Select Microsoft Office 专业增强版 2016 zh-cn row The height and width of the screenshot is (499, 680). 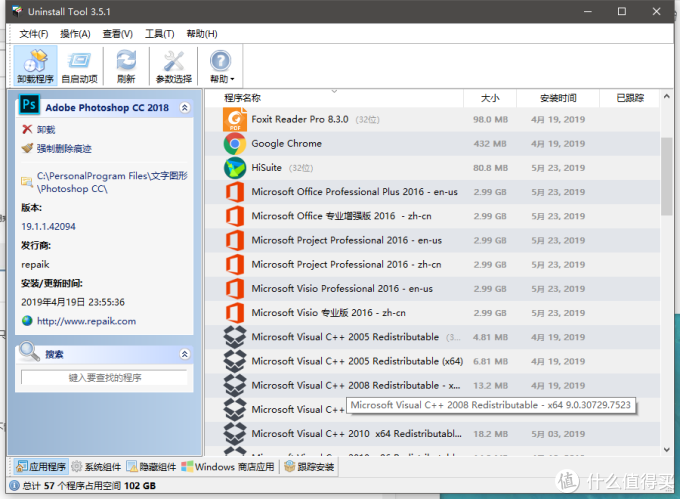coord(432,216)
